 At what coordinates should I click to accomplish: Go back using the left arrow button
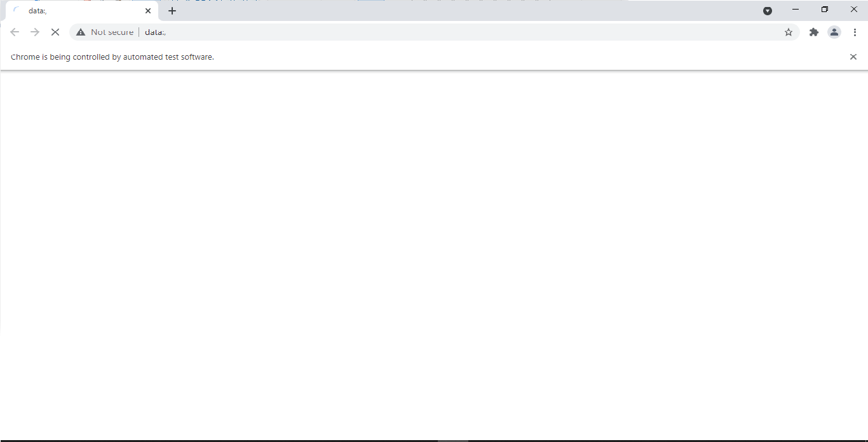coord(15,32)
